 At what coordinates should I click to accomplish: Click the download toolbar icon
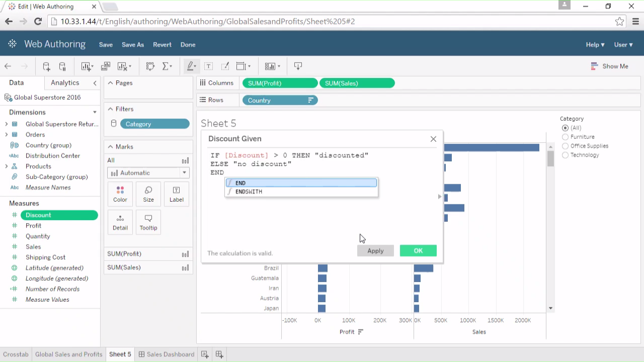[x=298, y=66]
